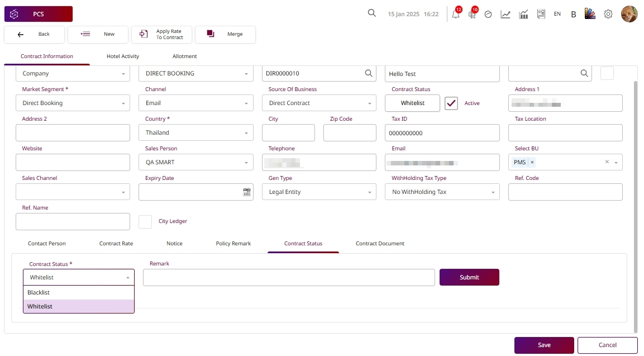This screenshot has height=356, width=644.
Task: Open the color palette theme swatches
Action: click(590, 14)
